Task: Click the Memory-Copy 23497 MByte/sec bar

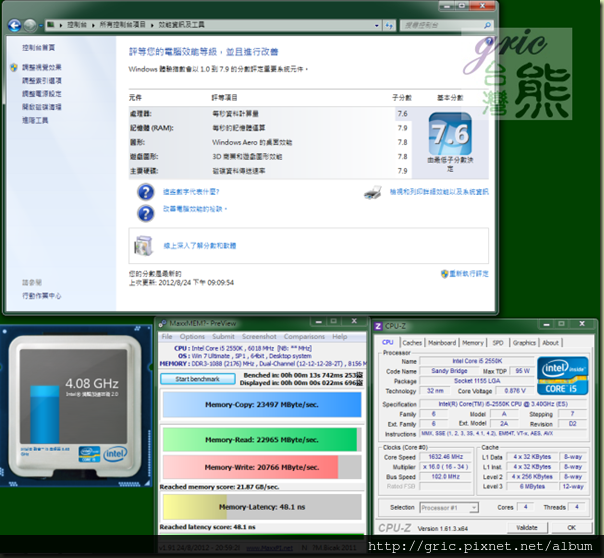Action: 262,404
